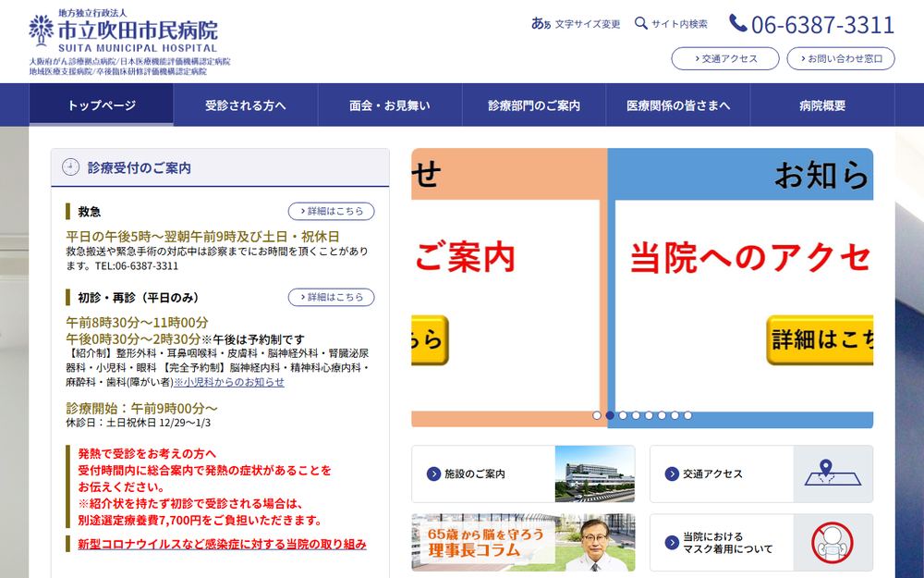
Task: Click the Suita Municipal Hospital tree logo
Action: point(42,31)
